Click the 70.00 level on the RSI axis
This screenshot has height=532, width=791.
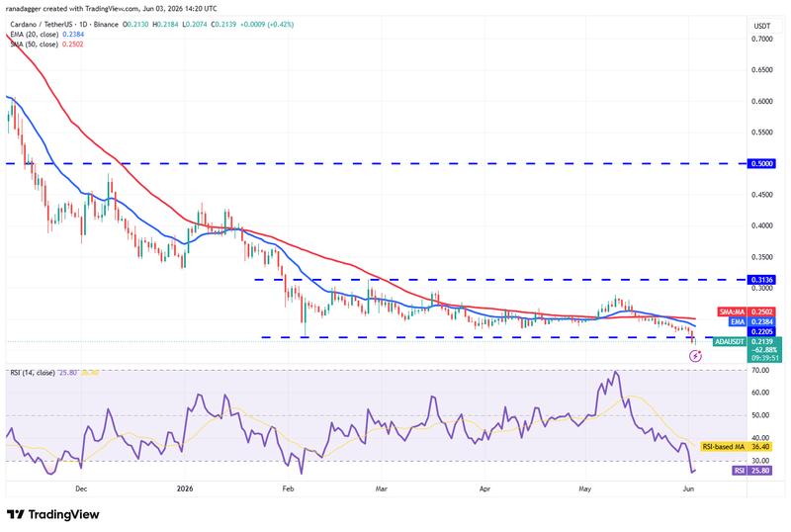760,370
